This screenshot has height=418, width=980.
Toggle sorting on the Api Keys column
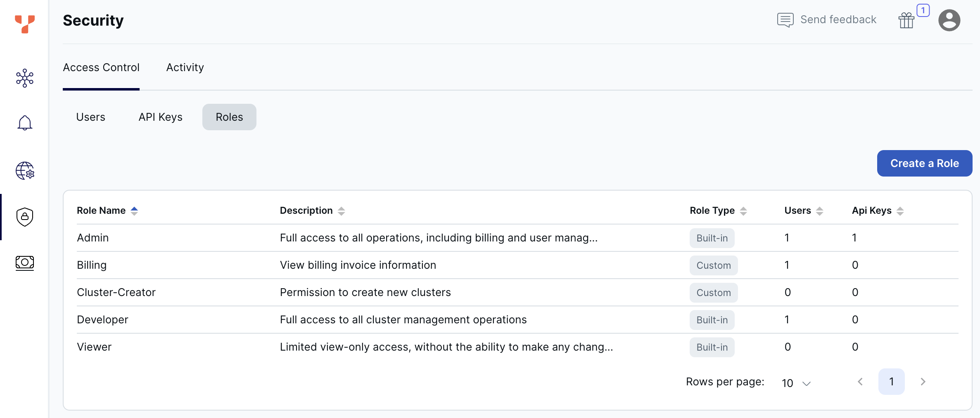coord(900,210)
